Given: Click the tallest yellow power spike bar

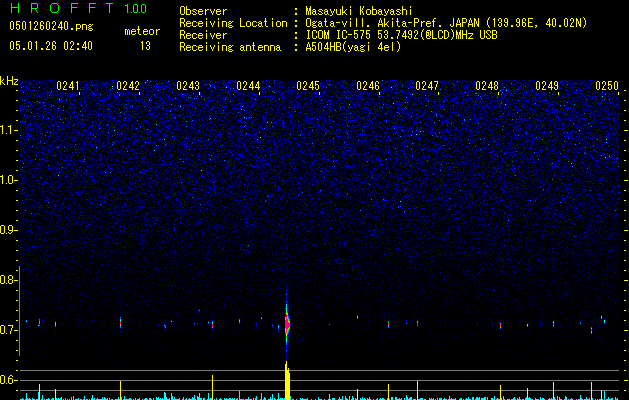Looking at the screenshot, I should pyautogui.click(x=287, y=381).
